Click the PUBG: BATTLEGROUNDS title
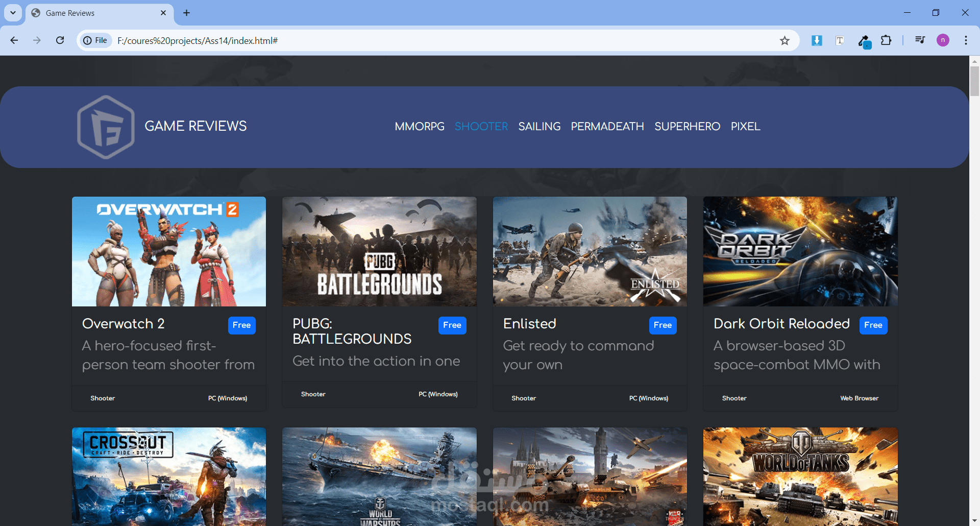This screenshot has height=526, width=980. coord(352,331)
